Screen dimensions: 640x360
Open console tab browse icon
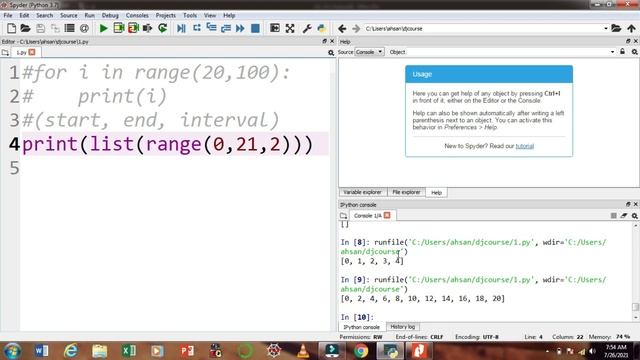click(344, 216)
